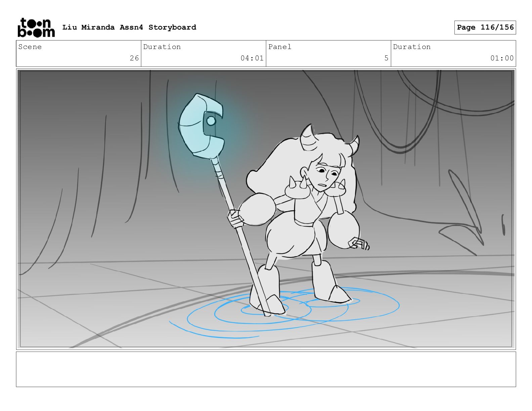Screen dimensions: 532x411
Task: Click the 'Scene' label
Action: click(30, 47)
